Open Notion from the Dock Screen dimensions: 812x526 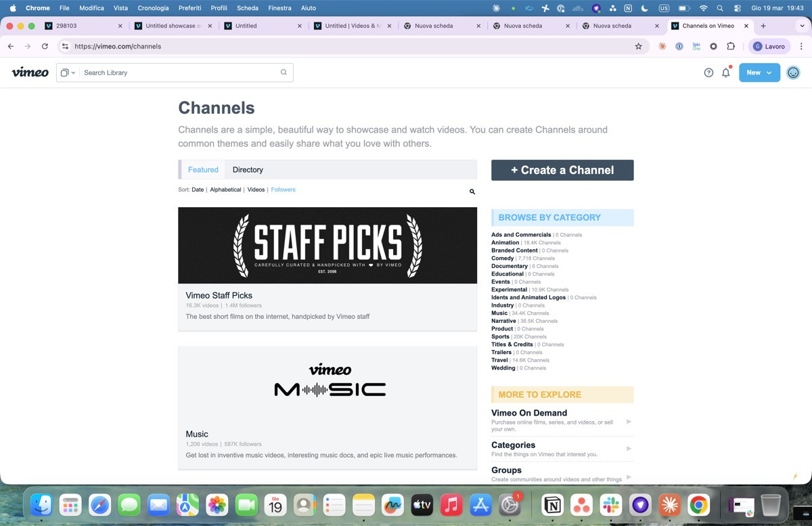coord(553,504)
